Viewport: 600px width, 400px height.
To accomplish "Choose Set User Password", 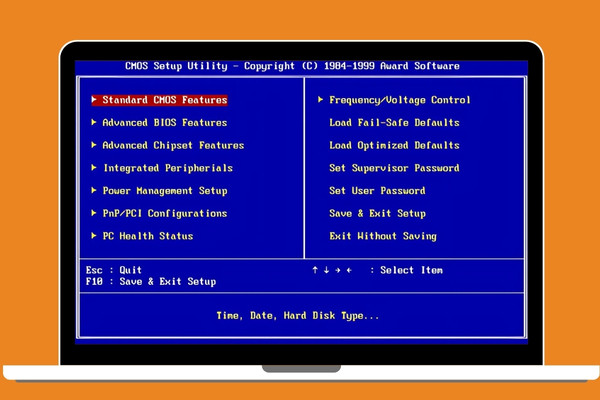I will pos(377,191).
